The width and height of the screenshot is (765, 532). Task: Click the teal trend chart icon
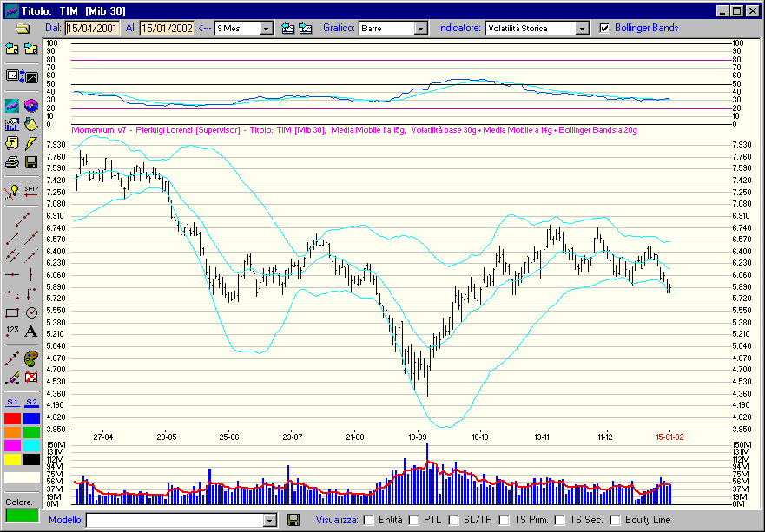pyautogui.click(x=12, y=105)
